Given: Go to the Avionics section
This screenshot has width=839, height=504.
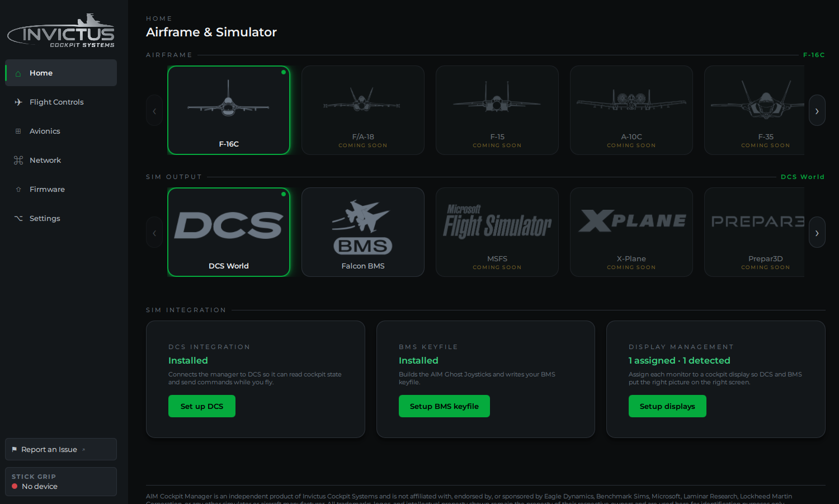Looking at the screenshot, I should [61, 131].
